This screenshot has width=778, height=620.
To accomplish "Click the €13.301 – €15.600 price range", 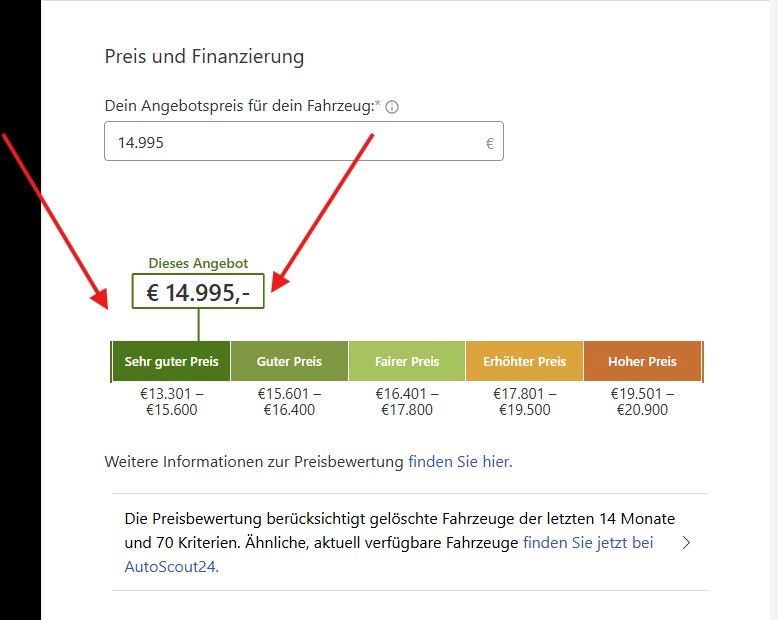I will tap(171, 401).
